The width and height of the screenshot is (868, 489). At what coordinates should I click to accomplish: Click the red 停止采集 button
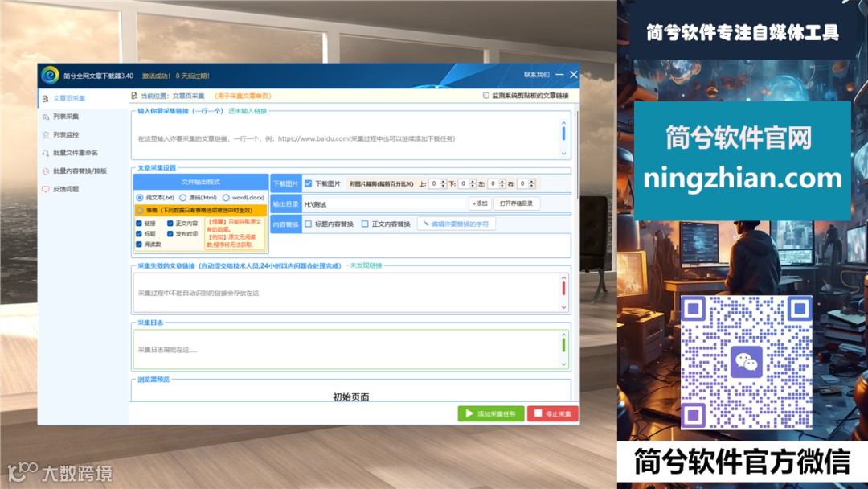553,413
